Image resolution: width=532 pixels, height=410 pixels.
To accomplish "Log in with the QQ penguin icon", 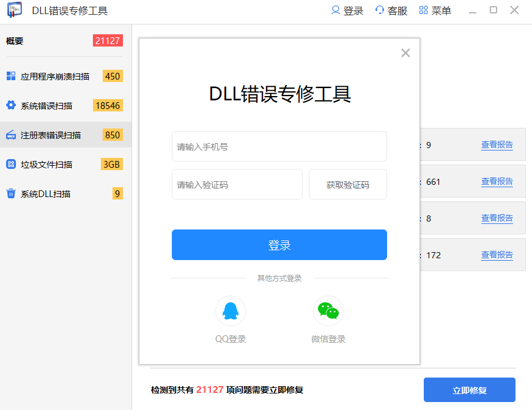I will pyautogui.click(x=231, y=311).
